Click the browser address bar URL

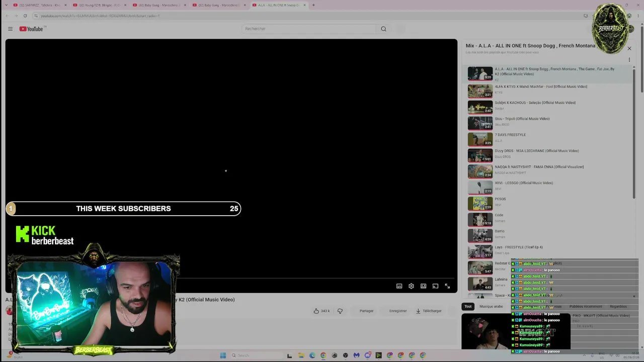tap(100, 16)
